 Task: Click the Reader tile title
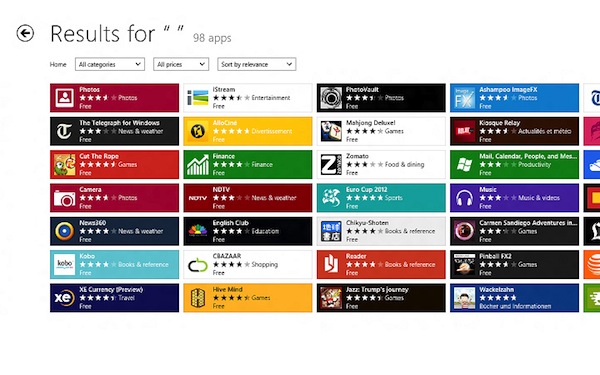[356, 256]
